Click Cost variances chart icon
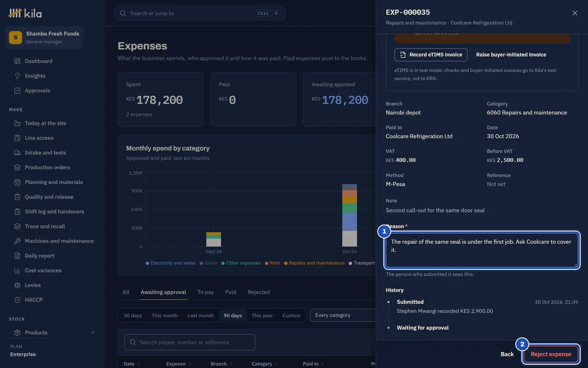The width and height of the screenshot is (588, 368). pyautogui.click(x=17, y=271)
